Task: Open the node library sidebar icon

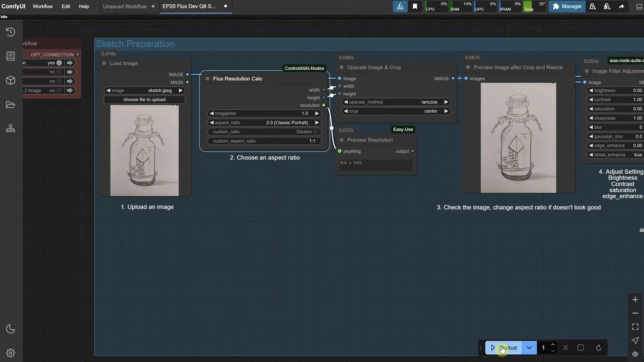Action: 10,56
